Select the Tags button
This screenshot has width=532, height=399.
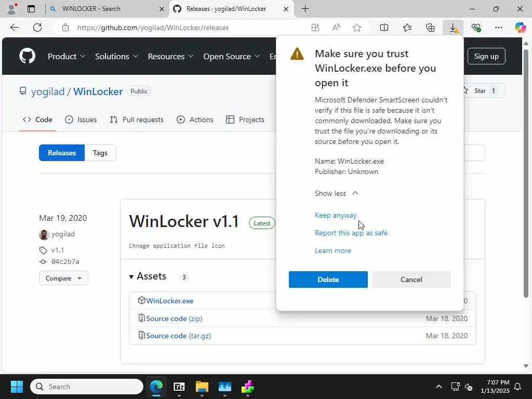100,153
